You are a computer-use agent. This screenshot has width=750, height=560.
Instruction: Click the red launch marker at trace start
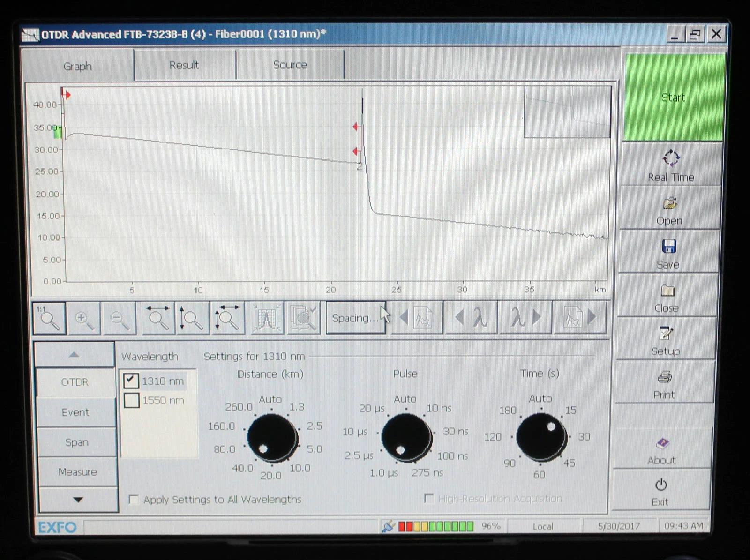coord(67,95)
